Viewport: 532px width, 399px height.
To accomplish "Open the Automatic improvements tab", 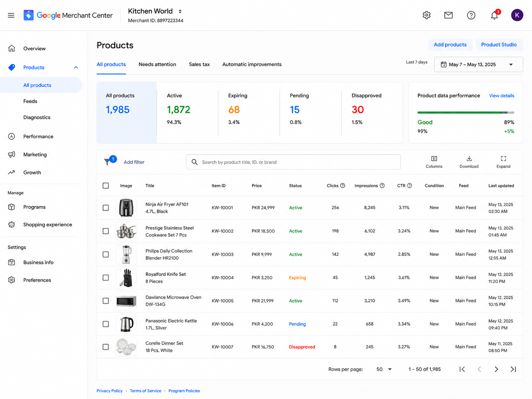I will pos(252,64).
